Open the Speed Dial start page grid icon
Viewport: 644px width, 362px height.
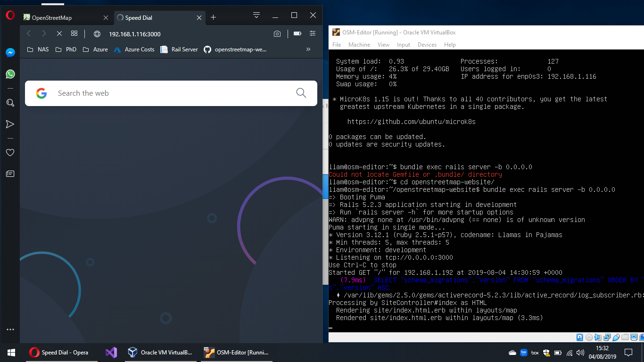coord(74,33)
